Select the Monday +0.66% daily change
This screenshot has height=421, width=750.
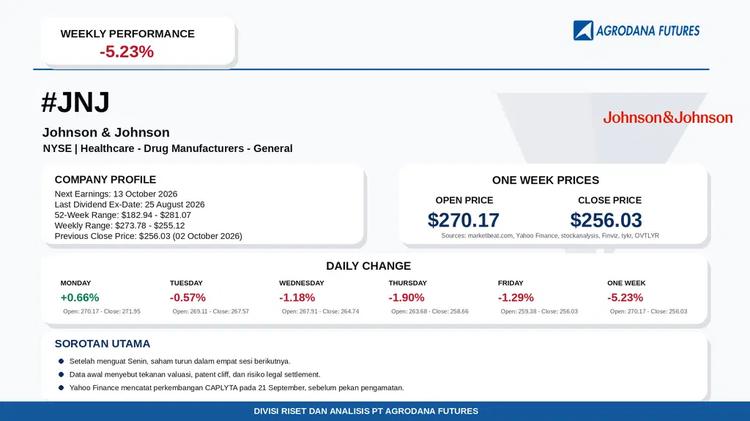click(79, 298)
